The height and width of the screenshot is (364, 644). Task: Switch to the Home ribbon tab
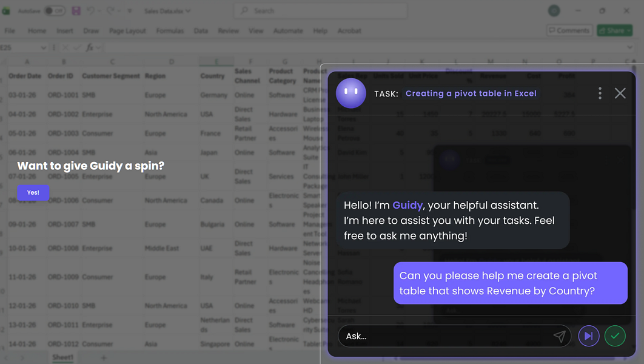37,31
